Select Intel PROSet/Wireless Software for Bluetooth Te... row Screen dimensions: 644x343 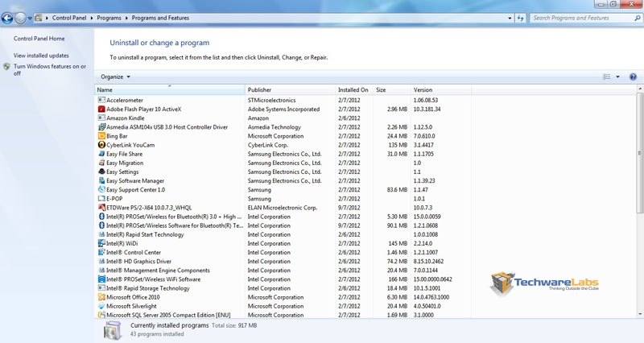pyautogui.click(x=283, y=225)
